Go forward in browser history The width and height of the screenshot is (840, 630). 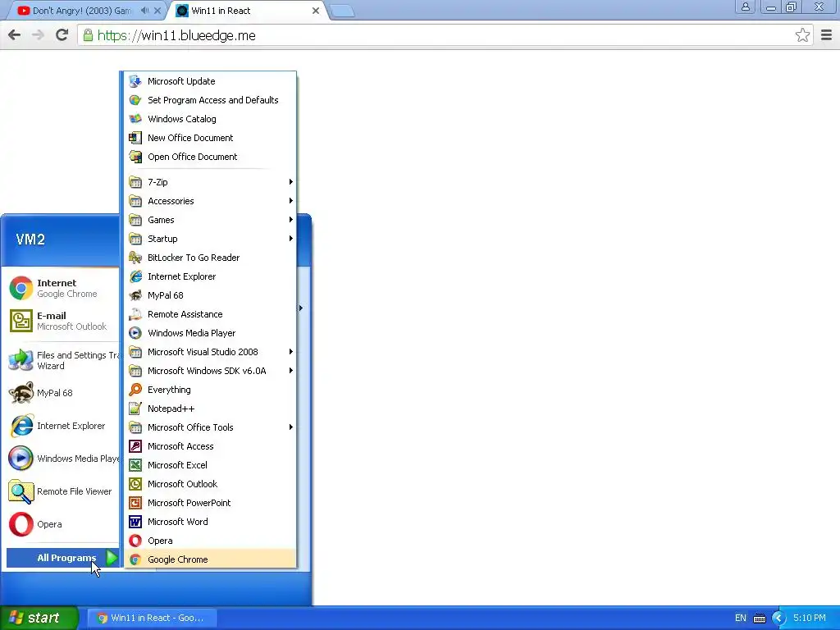pos(38,35)
